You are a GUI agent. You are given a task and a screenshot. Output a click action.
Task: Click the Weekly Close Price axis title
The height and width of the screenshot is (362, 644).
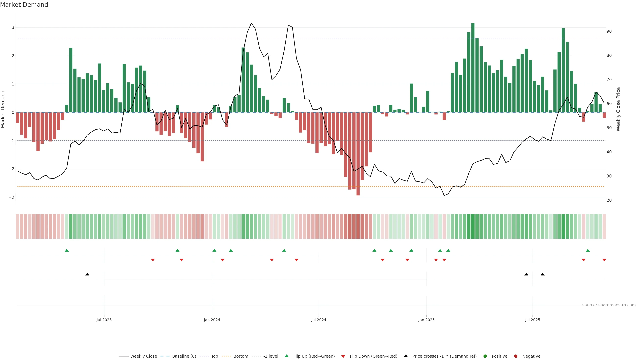618,109
